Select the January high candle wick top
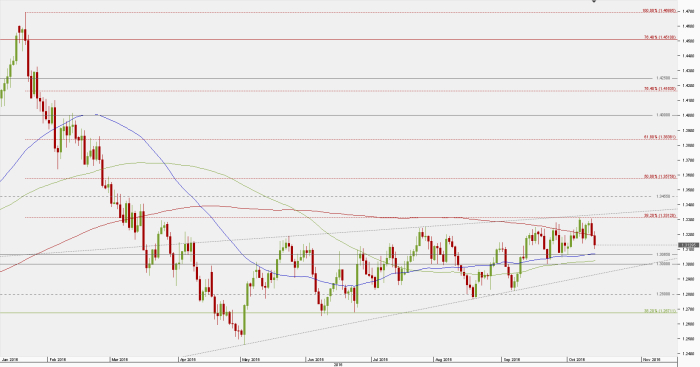Viewport: 700px width, 367px height. [x=25, y=13]
